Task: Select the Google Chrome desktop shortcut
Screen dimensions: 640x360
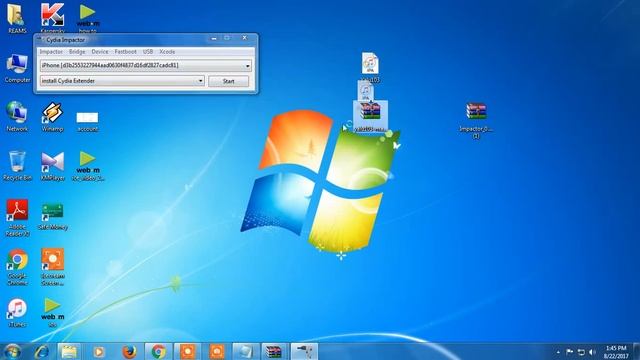Action: click(x=17, y=267)
